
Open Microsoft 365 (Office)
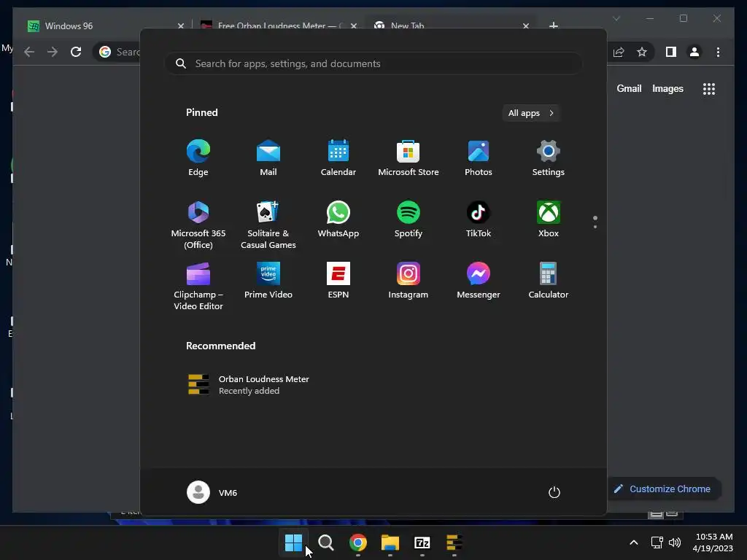pyautogui.click(x=198, y=225)
